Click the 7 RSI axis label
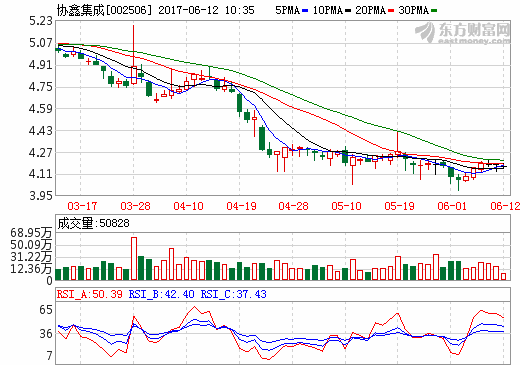Image resolution: width=520 pixels, height=365 pixels. point(49,356)
